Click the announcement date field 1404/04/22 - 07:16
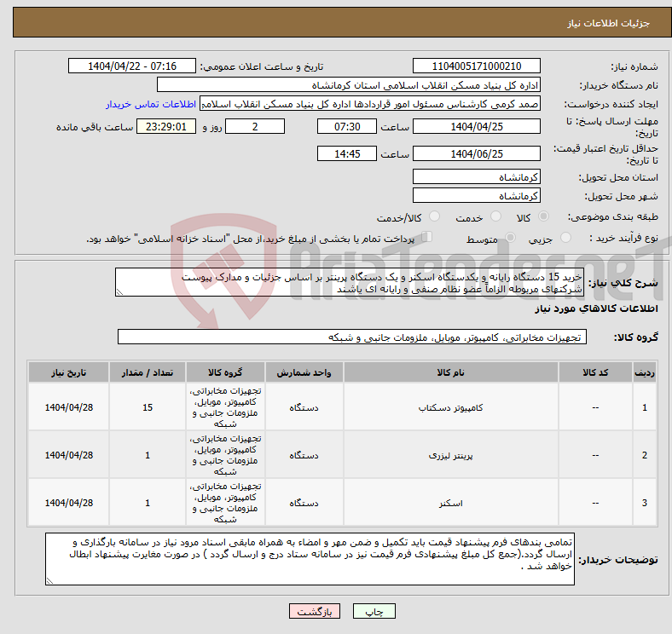This screenshot has height=634, width=672. pyautogui.click(x=132, y=66)
